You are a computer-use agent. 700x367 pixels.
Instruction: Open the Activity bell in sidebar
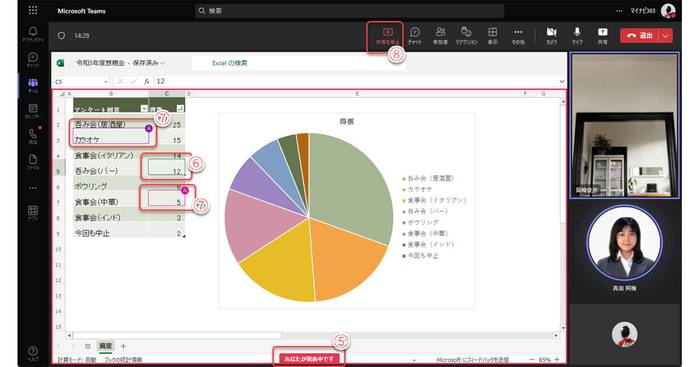tap(33, 34)
